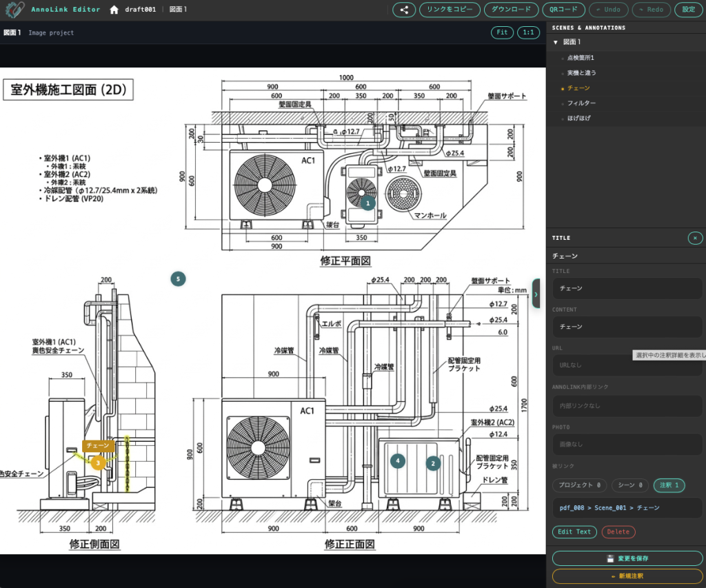Click annotation marker 2 on front view

tap(433, 463)
